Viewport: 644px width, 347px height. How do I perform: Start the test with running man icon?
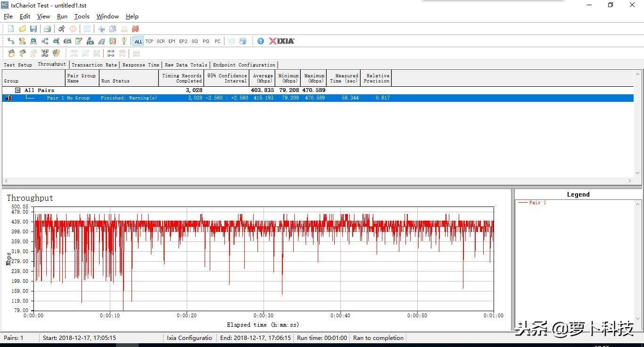point(62,29)
